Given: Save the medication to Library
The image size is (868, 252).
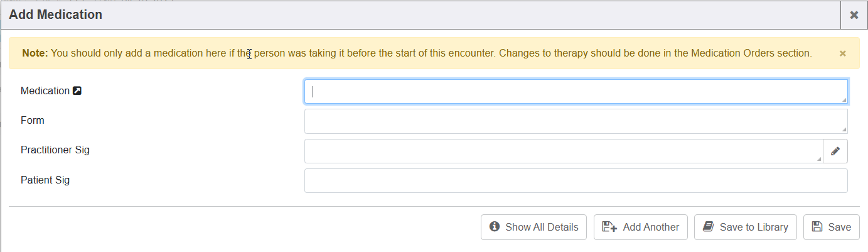Looking at the screenshot, I should (x=745, y=227).
